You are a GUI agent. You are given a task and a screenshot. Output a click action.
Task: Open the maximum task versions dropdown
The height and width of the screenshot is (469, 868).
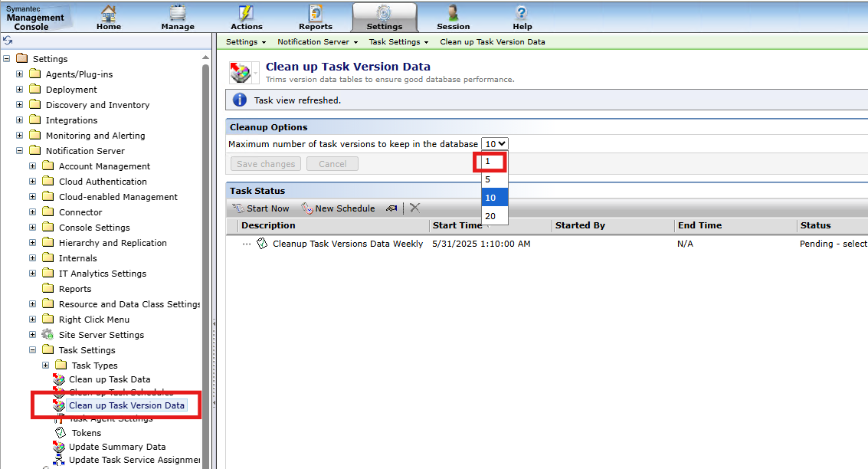(494, 144)
